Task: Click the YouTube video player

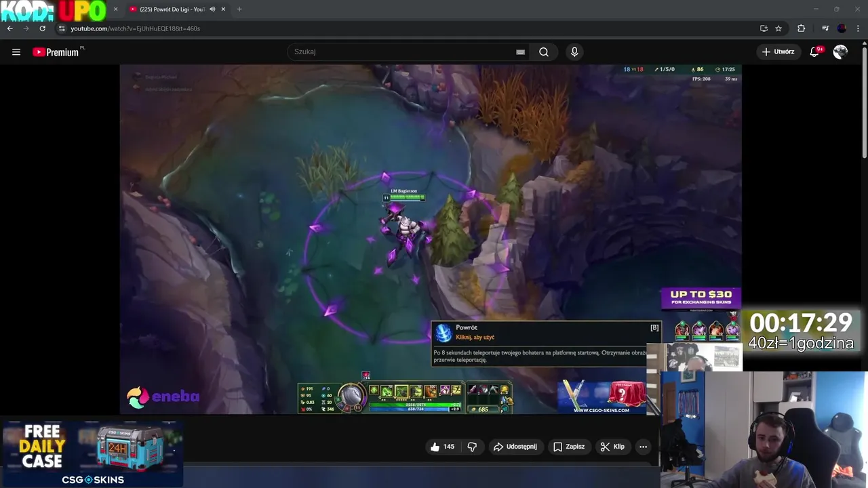Action: click(x=431, y=239)
